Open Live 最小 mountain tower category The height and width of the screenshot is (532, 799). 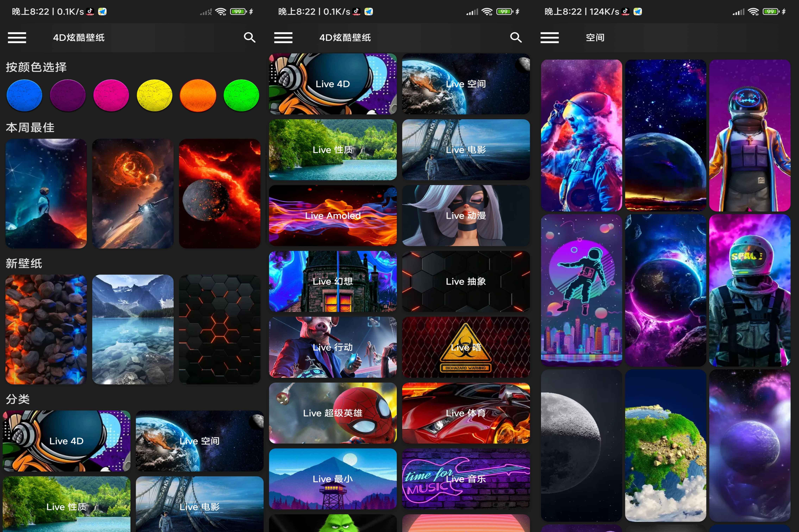click(333, 479)
